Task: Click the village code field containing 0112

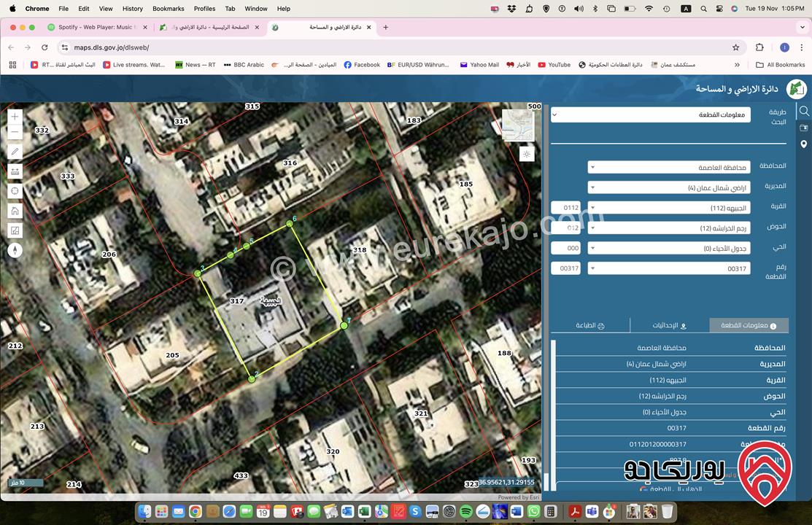Action: [x=566, y=208]
